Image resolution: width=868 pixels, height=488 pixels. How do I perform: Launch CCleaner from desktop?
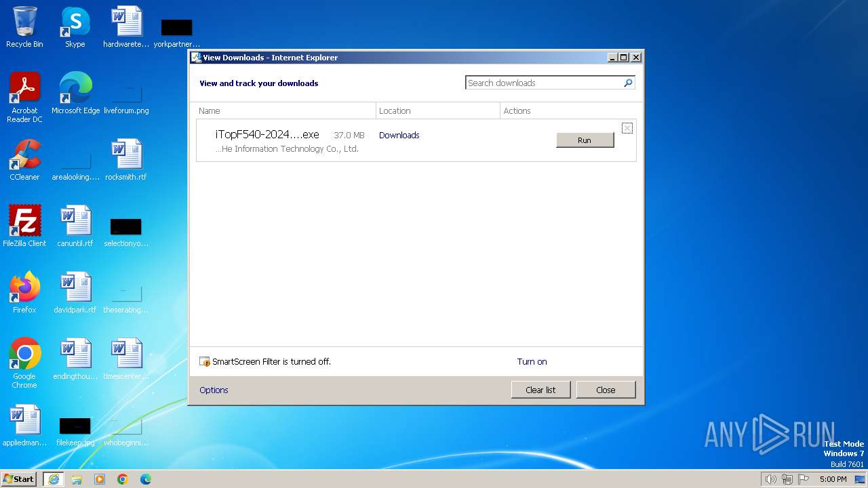coord(24,161)
